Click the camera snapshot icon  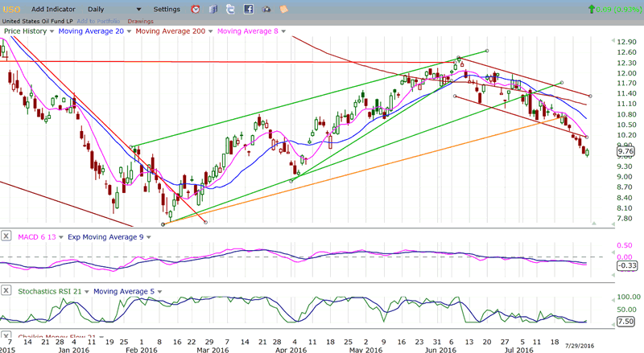click(x=266, y=9)
